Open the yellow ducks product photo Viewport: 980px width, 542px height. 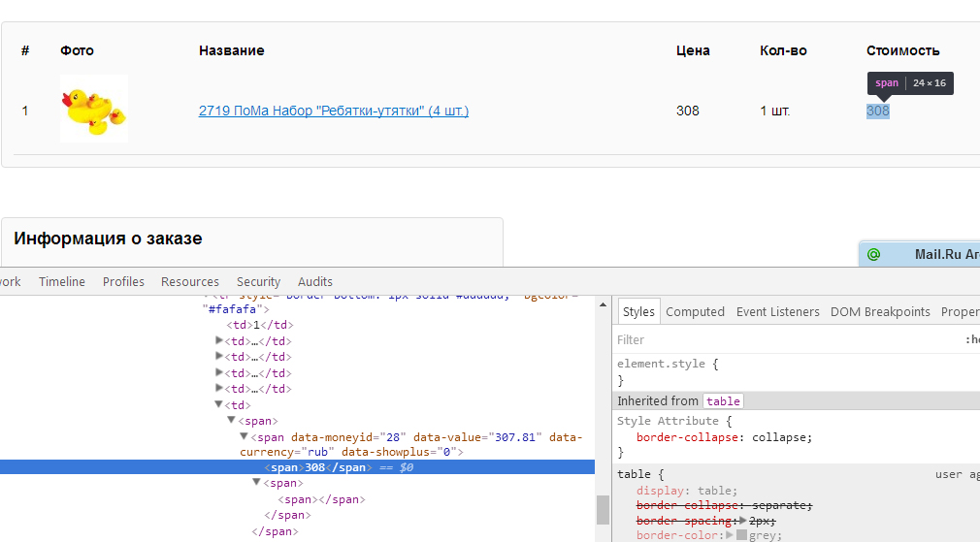(93, 109)
